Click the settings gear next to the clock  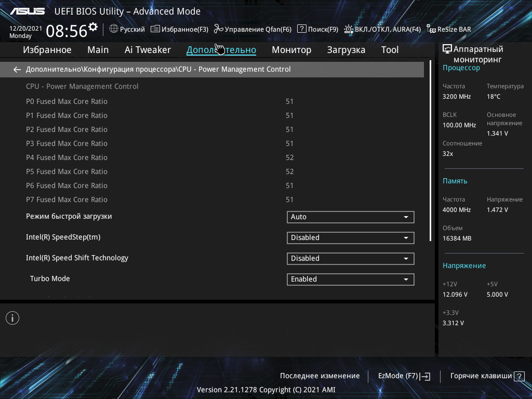click(92, 27)
